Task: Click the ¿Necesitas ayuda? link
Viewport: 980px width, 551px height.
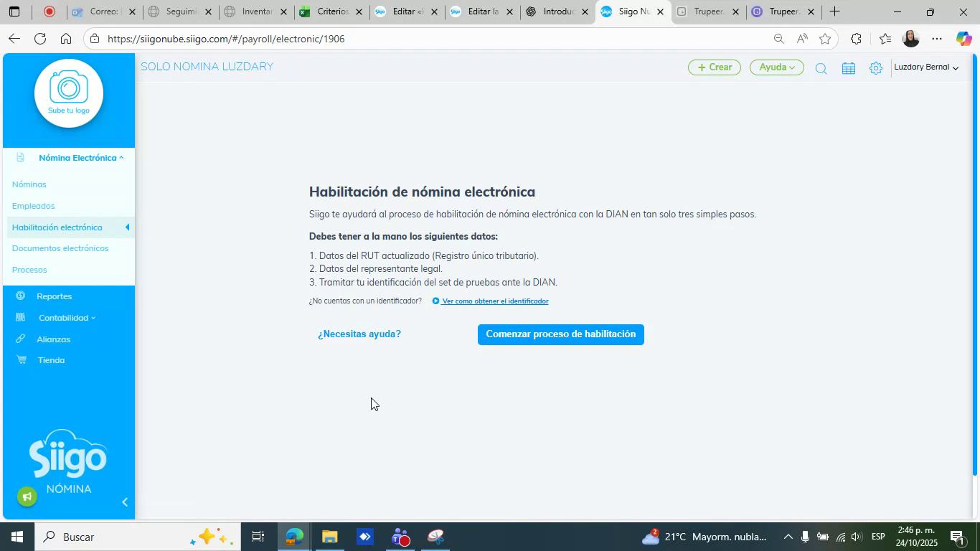Action: (x=359, y=334)
